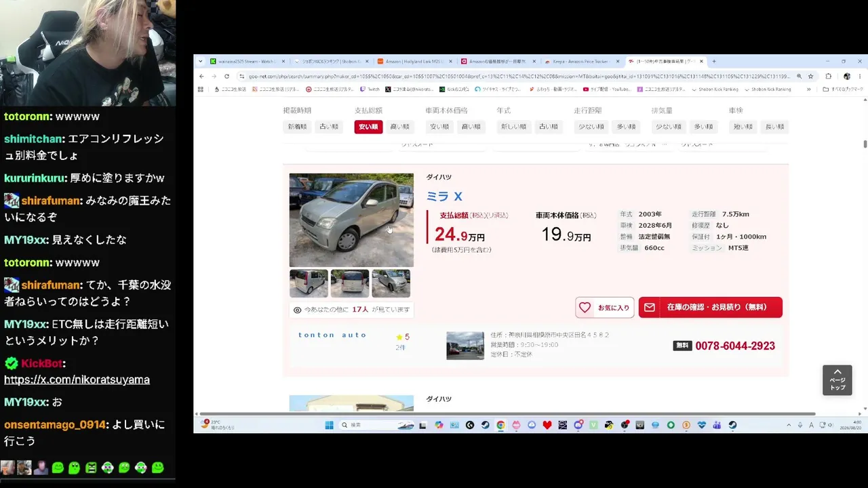Sort by 新しい順 under 年式

pyautogui.click(x=515, y=127)
